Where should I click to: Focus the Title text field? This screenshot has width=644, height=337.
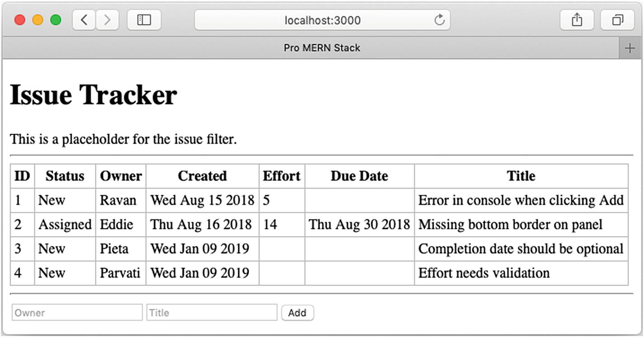point(212,313)
